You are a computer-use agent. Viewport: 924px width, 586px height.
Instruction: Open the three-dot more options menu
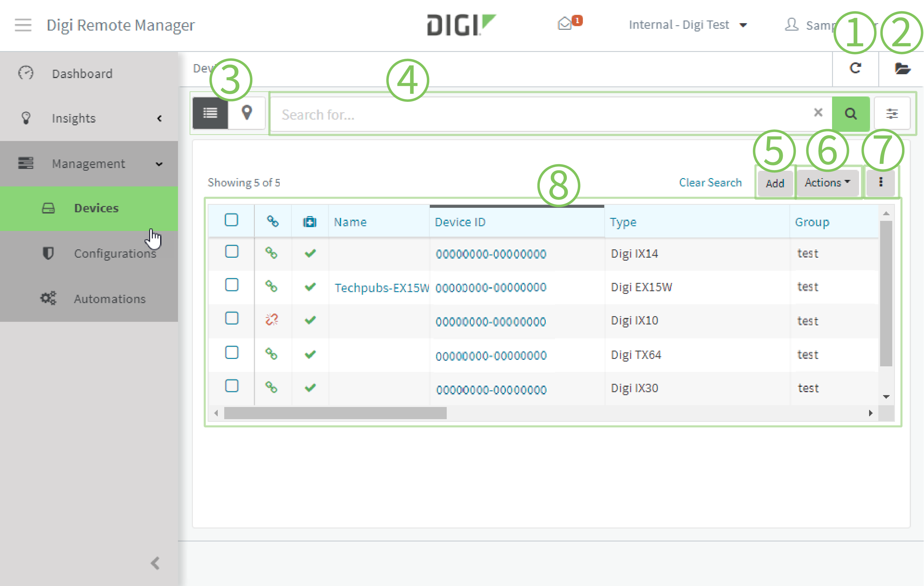[x=881, y=182]
